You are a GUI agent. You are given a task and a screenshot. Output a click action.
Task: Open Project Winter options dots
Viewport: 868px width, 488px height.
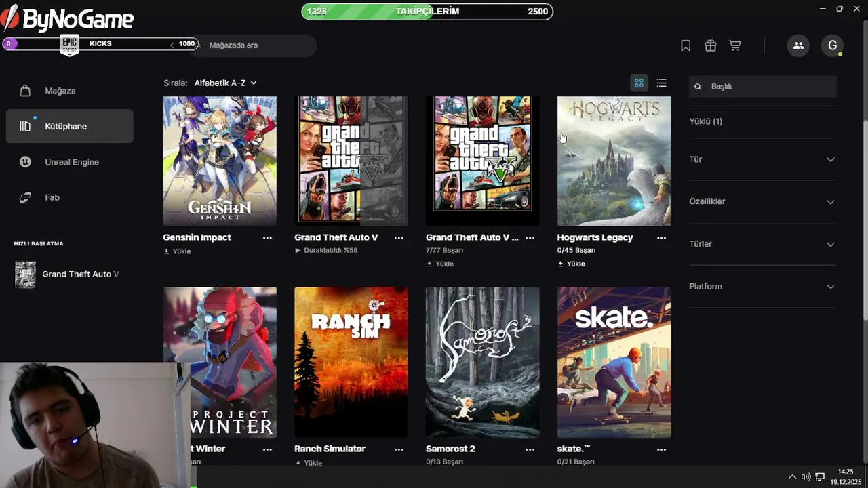(267, 449)
